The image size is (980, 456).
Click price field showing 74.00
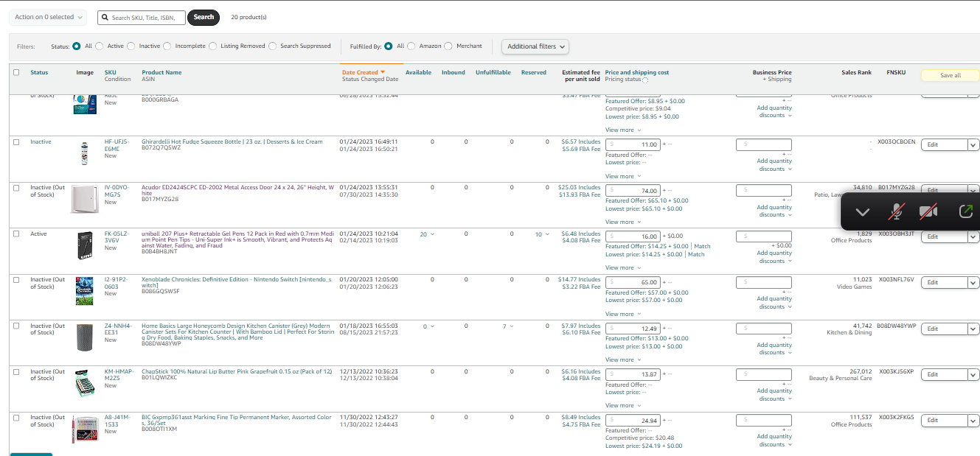coord(633,191)
